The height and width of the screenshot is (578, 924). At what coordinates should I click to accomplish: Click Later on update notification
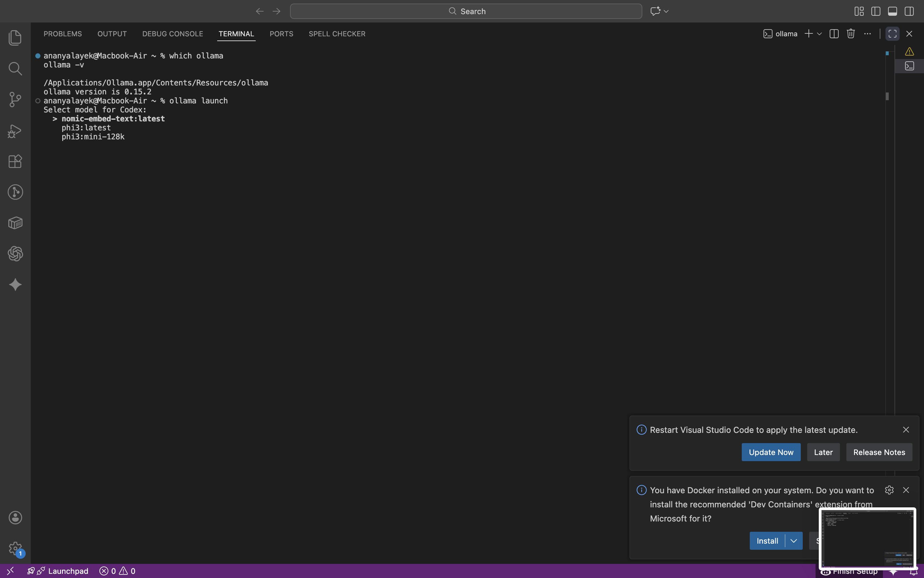coord(823,452)
